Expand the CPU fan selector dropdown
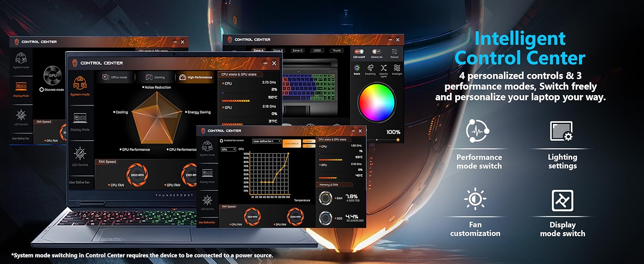The image size is (644, 264). click(228, 150)
